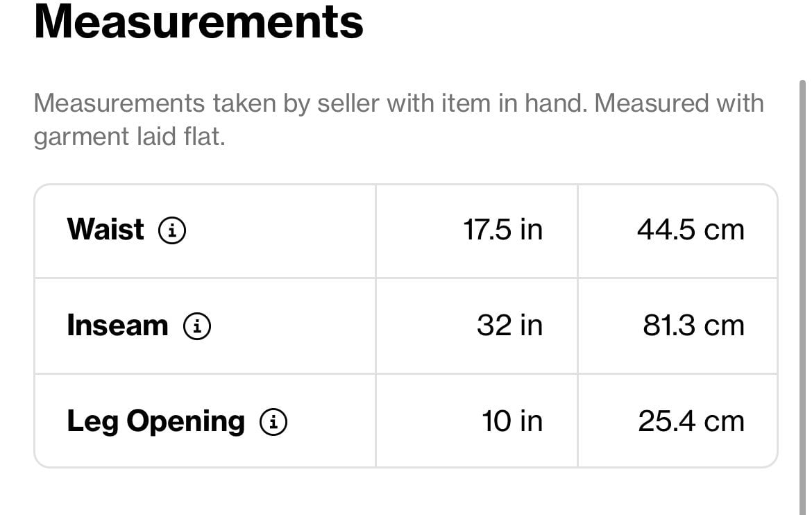The width and height of the screenshot is (812, 515).
Task: Open the Inseam info icon
Action: pos(197,326)
